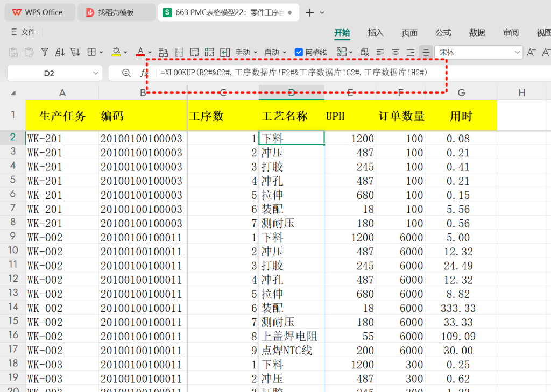The image size is (551, 392).
Task: Click the hamburger 文件 menu icon
Action: click(14, 32)
